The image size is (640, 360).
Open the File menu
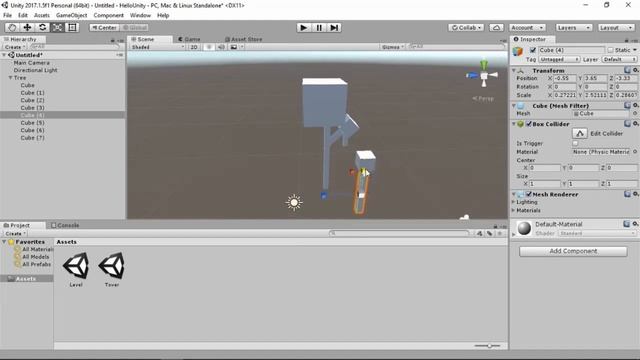(7, 15)
